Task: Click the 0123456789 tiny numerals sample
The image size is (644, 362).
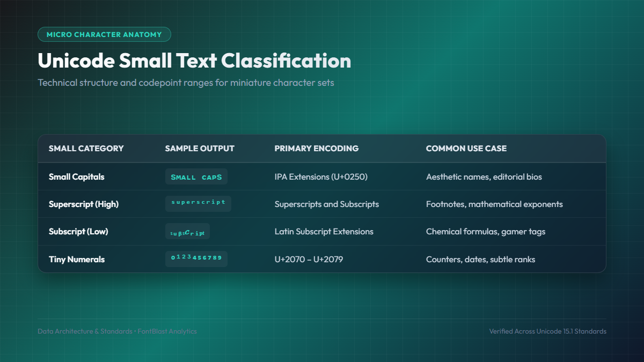Action: pos(196,259)
